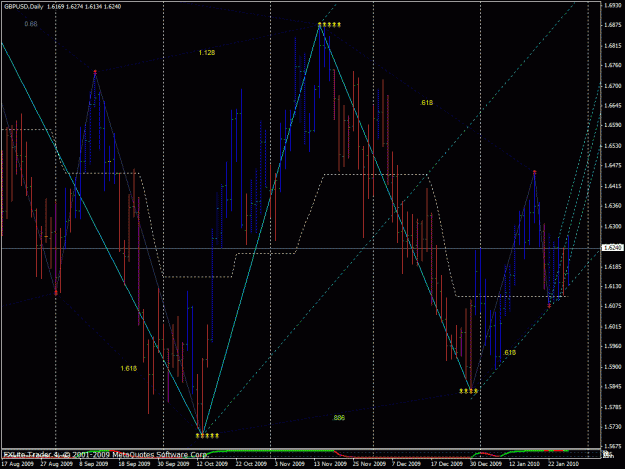Click the 1.6930 price axis label
The height and width of the screenshot is (469, 625).
pos(613,5)
